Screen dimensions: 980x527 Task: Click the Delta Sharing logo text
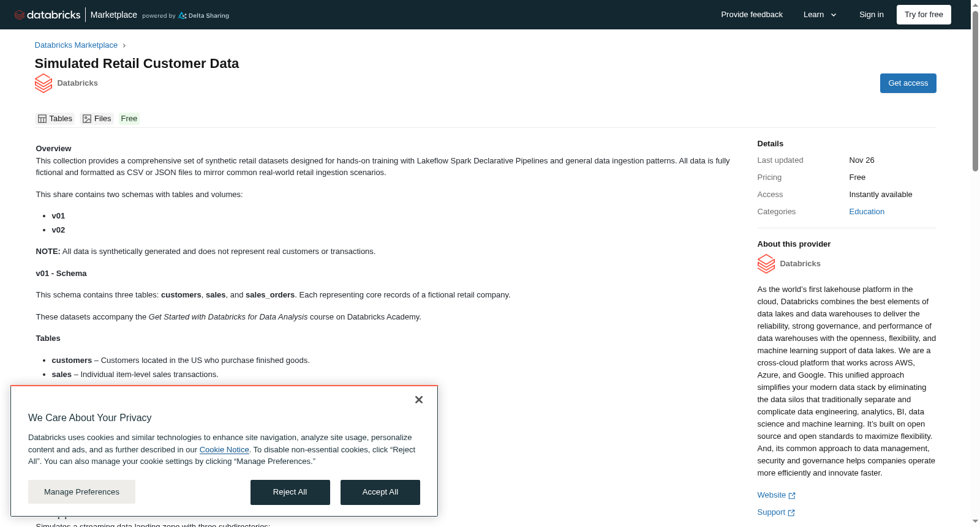pos(204,16)
